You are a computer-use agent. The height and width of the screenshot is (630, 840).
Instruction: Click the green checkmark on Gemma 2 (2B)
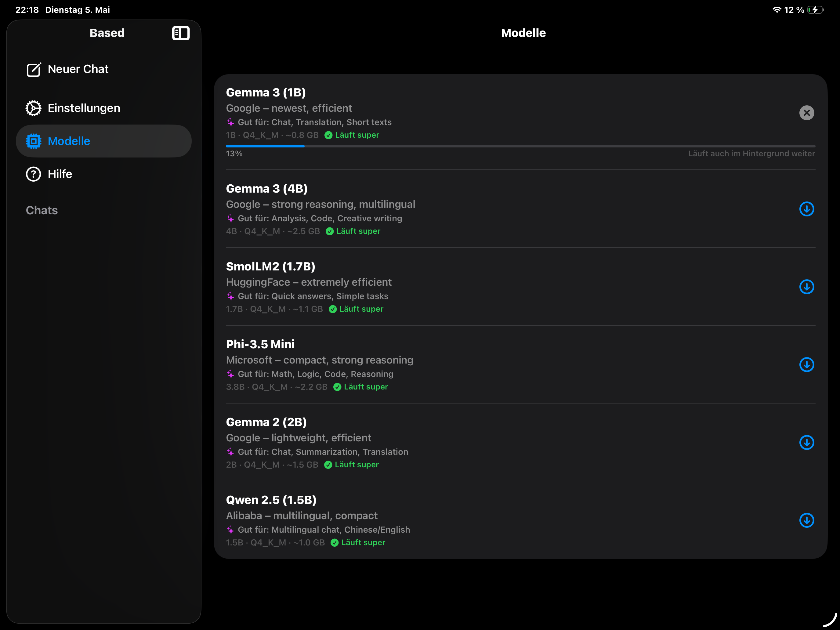coord(328,465)
